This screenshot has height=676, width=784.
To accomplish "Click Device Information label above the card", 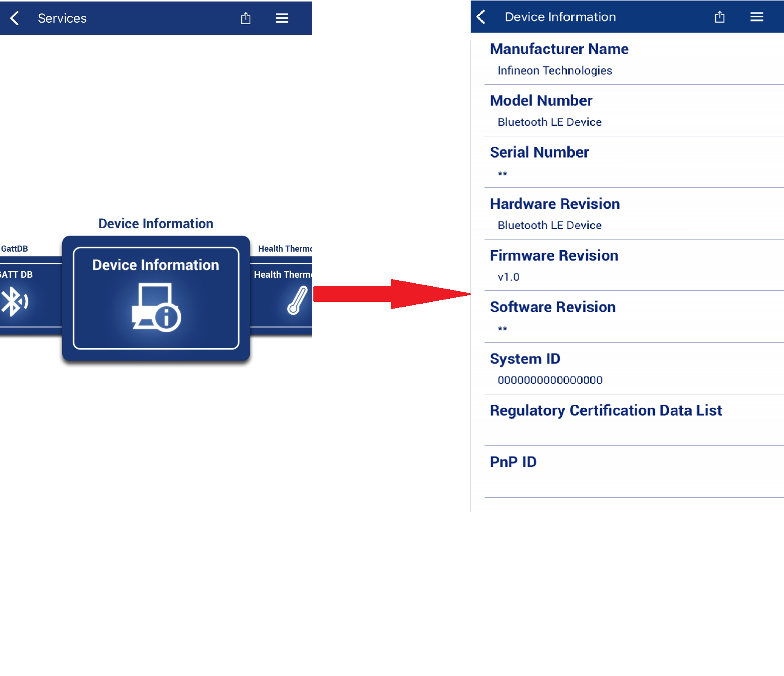I will pyautogui.click(x=156, y=224).
